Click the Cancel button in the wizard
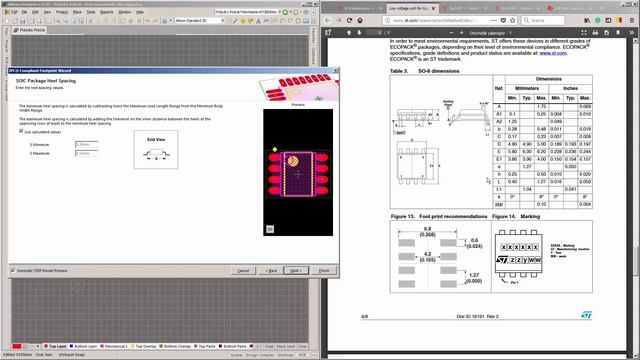Screen dimensions: 640x360 (243, 271)
